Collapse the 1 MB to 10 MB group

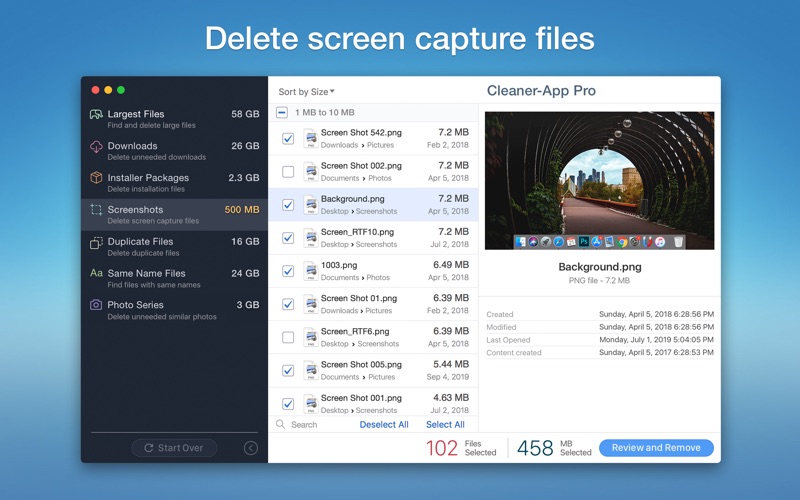(283, 113)
